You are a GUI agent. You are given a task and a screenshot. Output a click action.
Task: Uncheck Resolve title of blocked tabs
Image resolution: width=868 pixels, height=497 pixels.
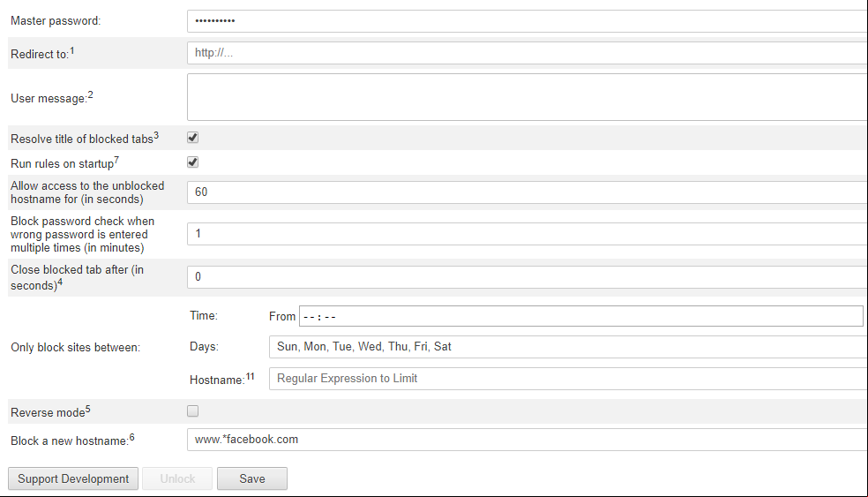(x=192, y=138)
